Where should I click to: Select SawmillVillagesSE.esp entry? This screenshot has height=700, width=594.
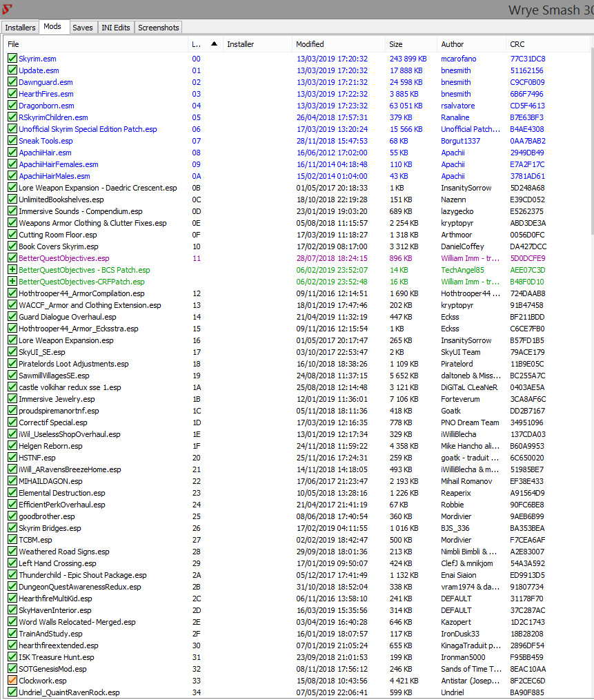(54, 376)
